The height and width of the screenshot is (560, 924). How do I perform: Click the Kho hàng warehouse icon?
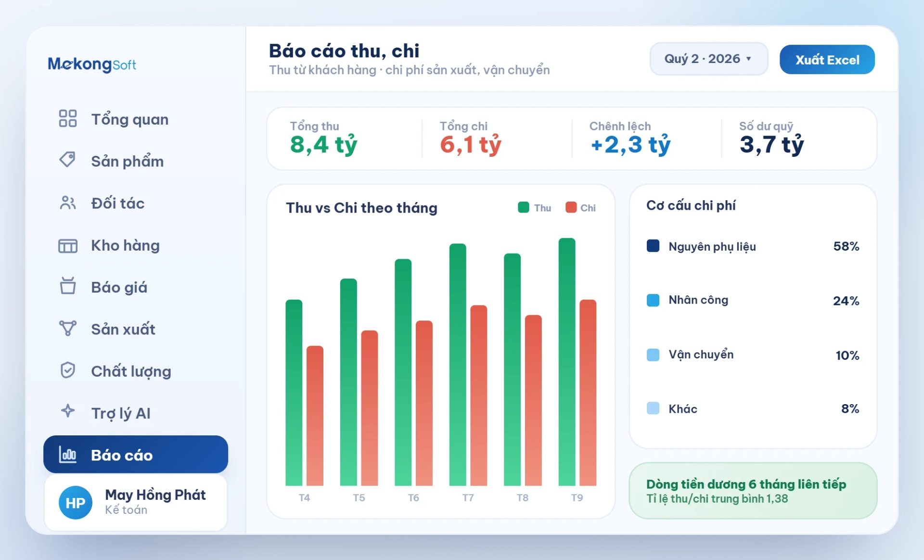[68, 246]
